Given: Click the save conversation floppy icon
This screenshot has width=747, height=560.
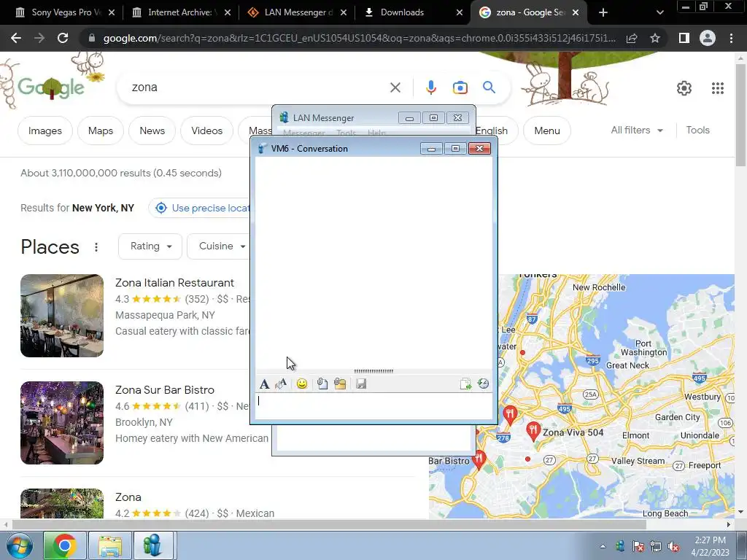Looking at the screenshot, I should [361, 384].
